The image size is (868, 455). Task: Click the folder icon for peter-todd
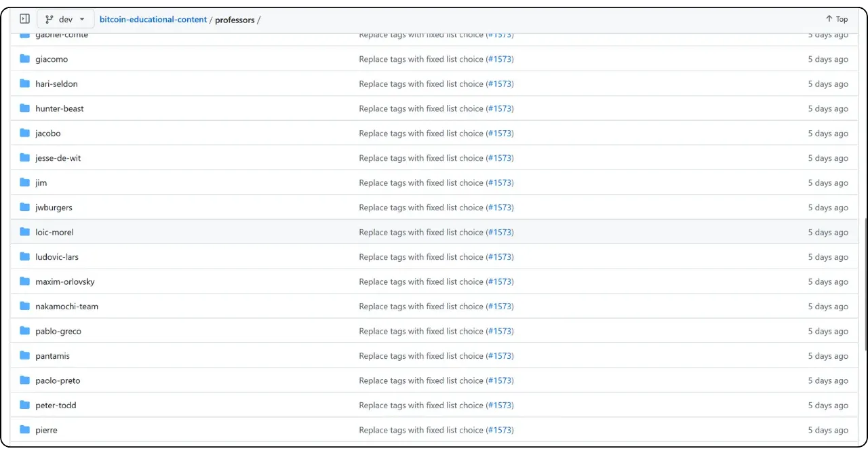point(25,405)
